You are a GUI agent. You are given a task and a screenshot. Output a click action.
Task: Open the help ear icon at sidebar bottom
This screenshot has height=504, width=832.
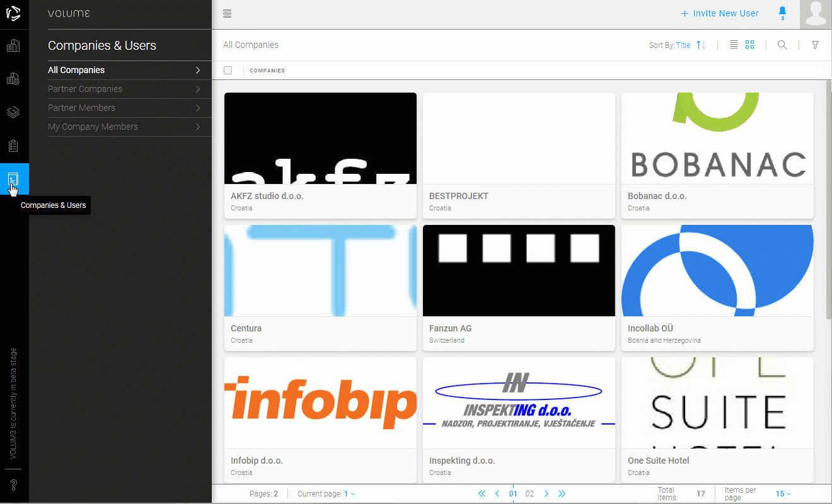point(14,485)
